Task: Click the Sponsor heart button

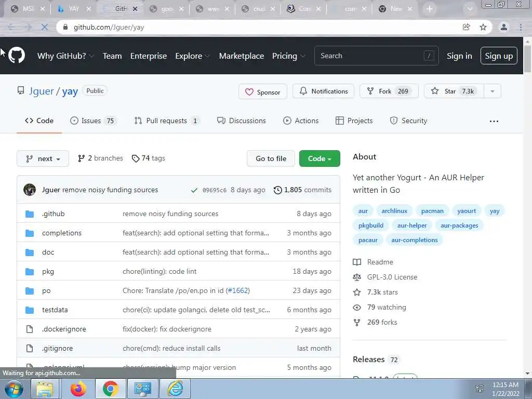Action: [262, 91]
